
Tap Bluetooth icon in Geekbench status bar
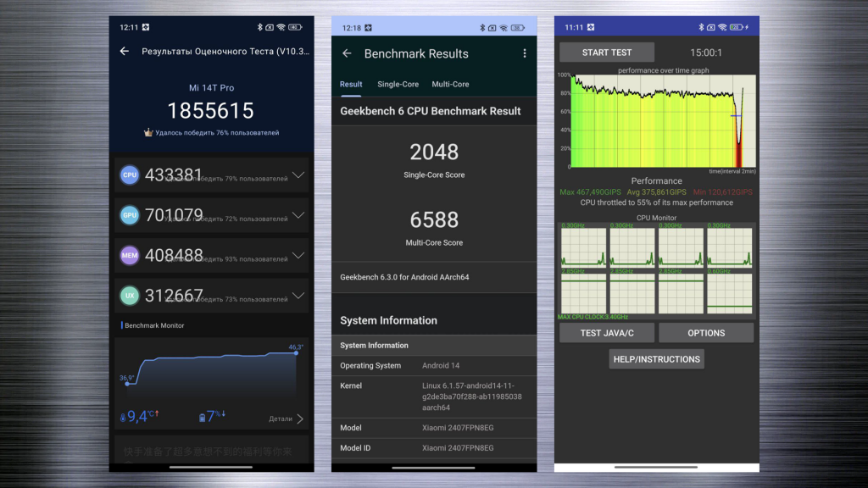click(482, 28)
